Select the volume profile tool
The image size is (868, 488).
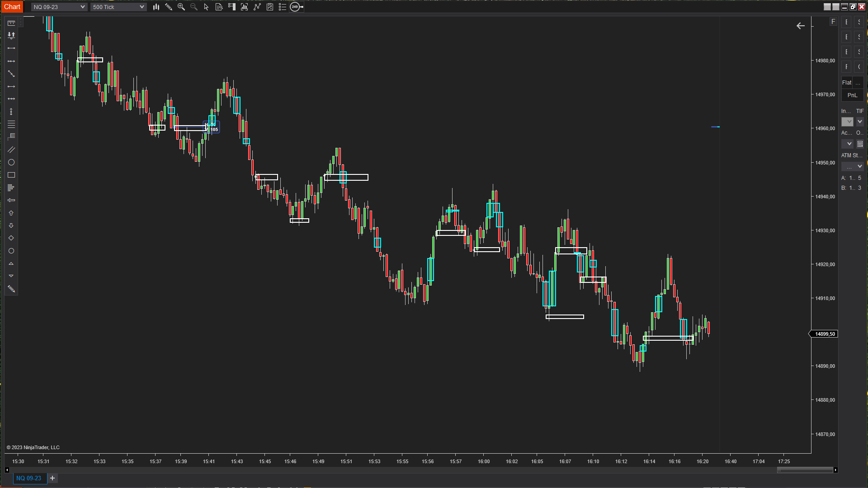11,188
